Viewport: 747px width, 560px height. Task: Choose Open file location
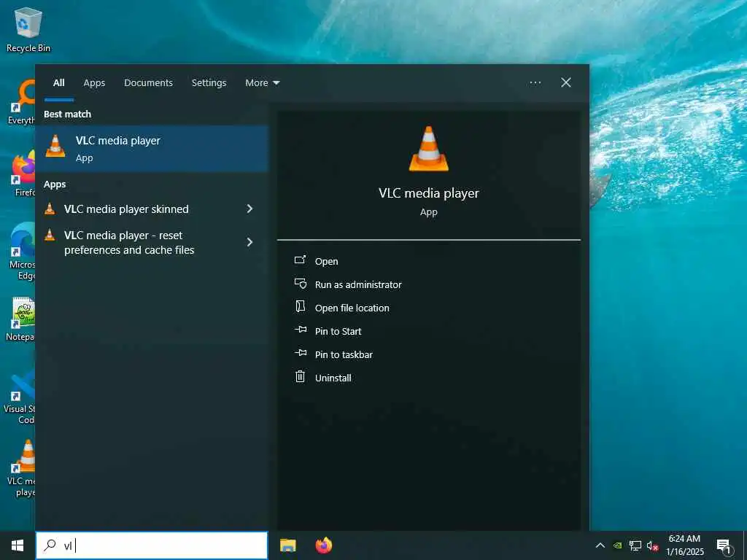[352, 308]
